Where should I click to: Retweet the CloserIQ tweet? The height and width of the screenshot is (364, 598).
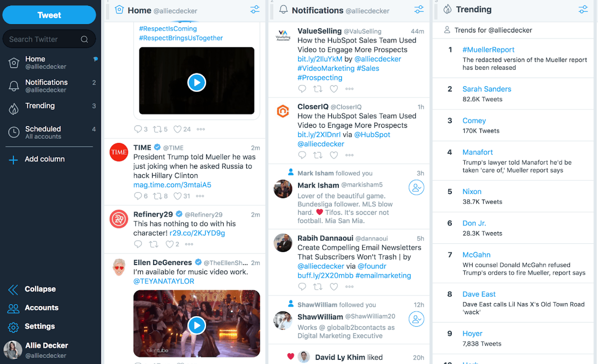318,155
